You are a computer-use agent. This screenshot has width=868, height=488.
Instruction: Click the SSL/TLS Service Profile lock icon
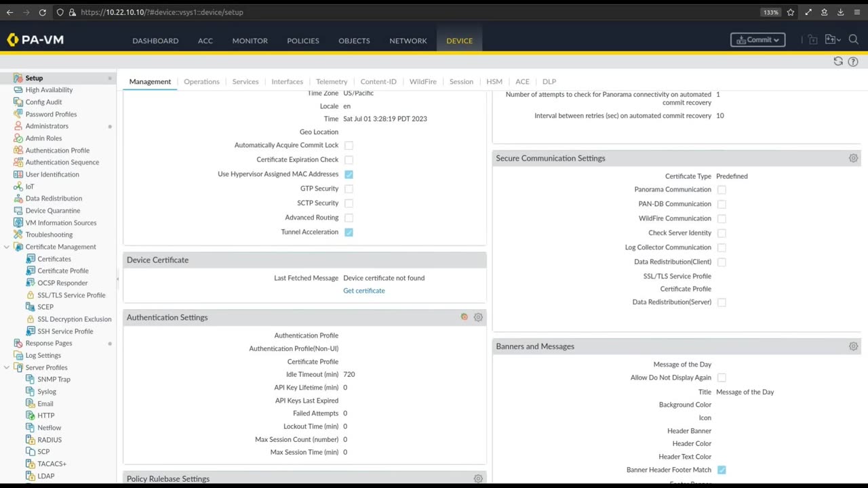[x=31, y=295]
